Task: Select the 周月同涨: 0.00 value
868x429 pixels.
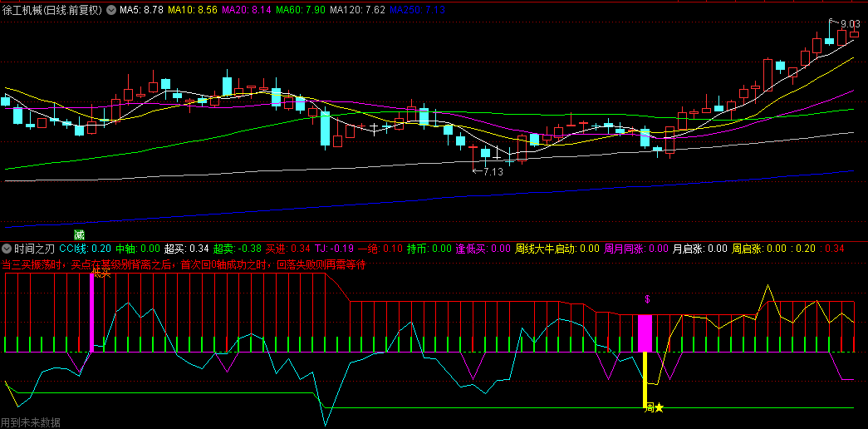Action: pos(636,249)
